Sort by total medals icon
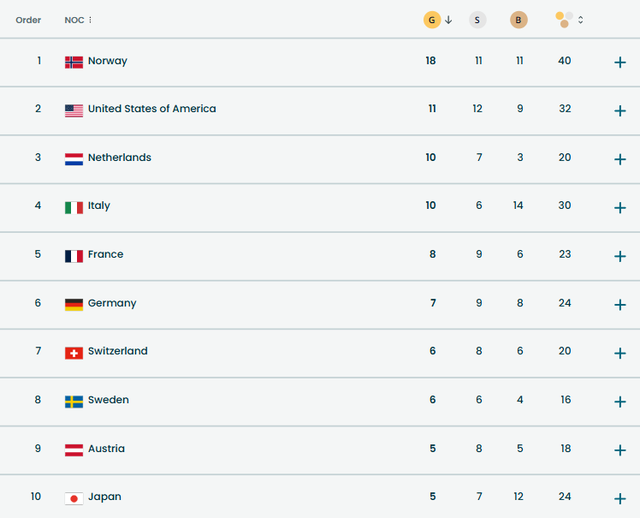 pos(563,20)
